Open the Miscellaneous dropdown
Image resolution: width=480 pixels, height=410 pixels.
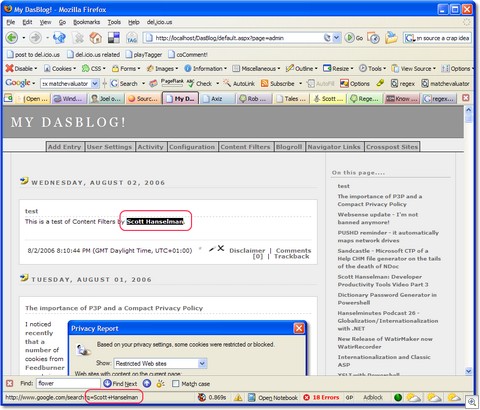(256, 69)
